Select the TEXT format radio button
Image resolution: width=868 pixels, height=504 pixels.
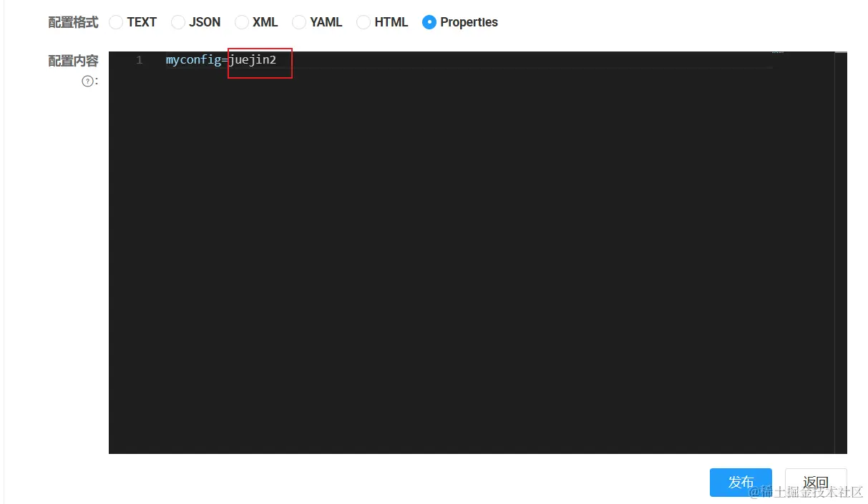tap(116, 22)
